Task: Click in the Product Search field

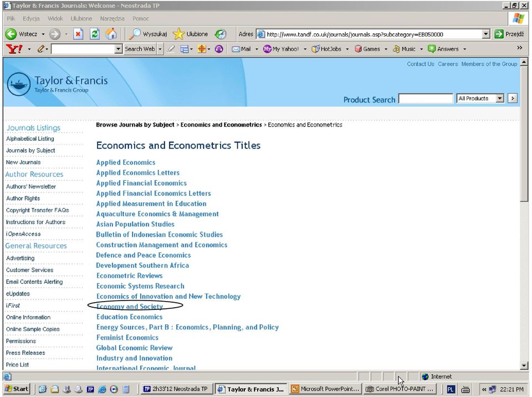Action: tap(426, 99)
